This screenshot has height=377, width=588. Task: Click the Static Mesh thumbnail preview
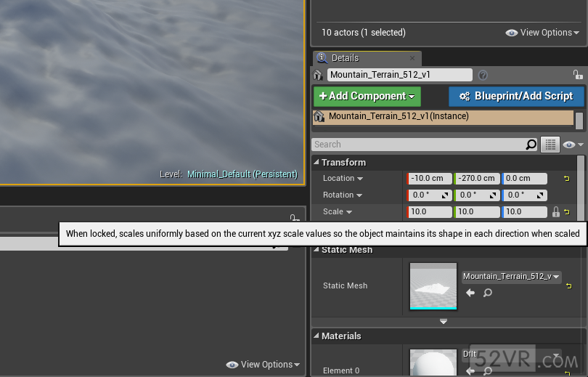[433, 286]
